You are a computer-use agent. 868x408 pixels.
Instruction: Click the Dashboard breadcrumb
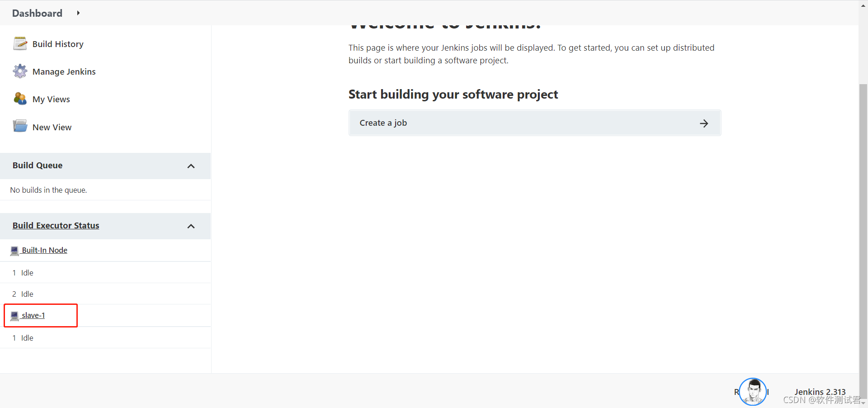[37, 13]
